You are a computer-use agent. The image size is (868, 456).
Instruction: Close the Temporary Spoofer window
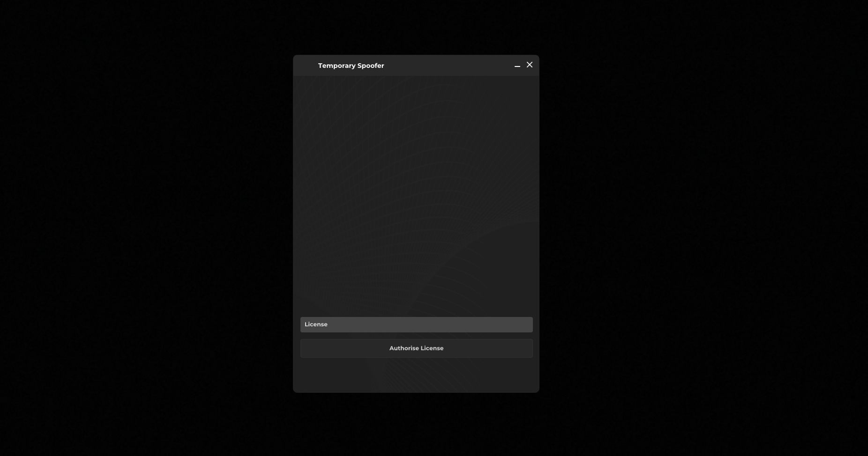click(530, 65)
